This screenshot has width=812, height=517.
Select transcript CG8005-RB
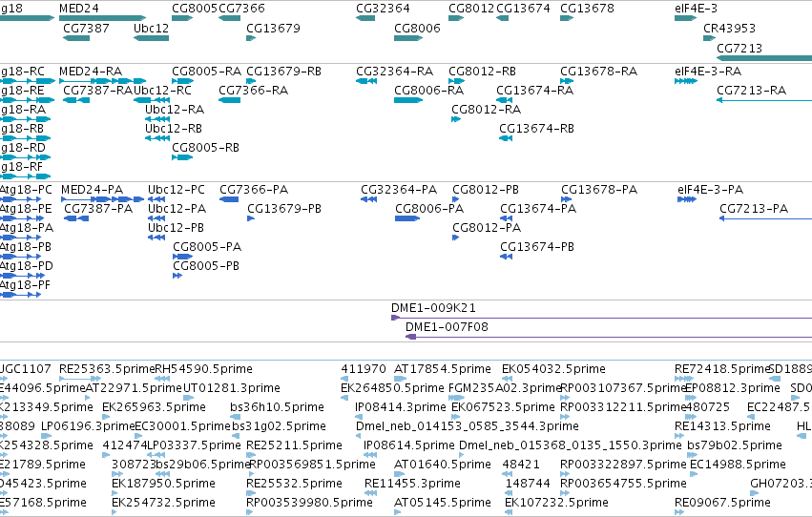(x=182, y=157)
